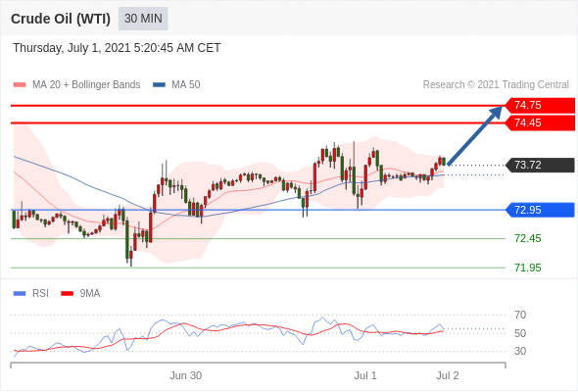The image size is (578, 392).
Task: Click the RSI legend label
Action: click(40, 294)
